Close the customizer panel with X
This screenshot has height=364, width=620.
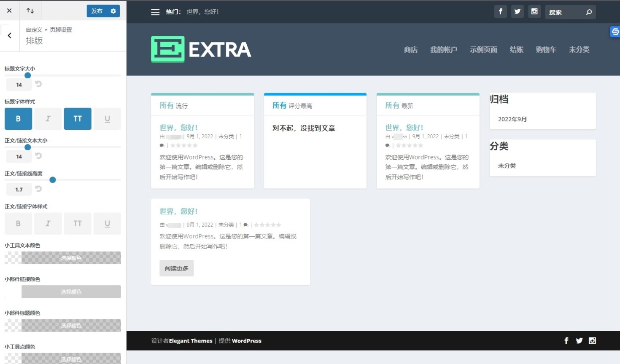click(9, 11)
